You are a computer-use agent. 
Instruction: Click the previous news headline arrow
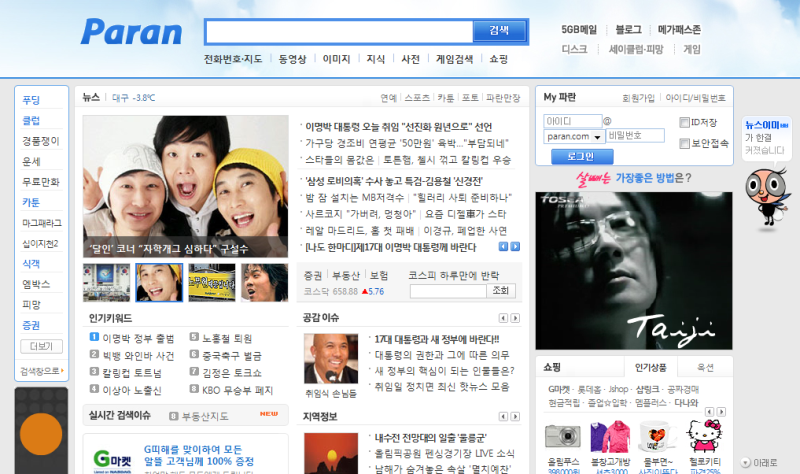(504, 246)
